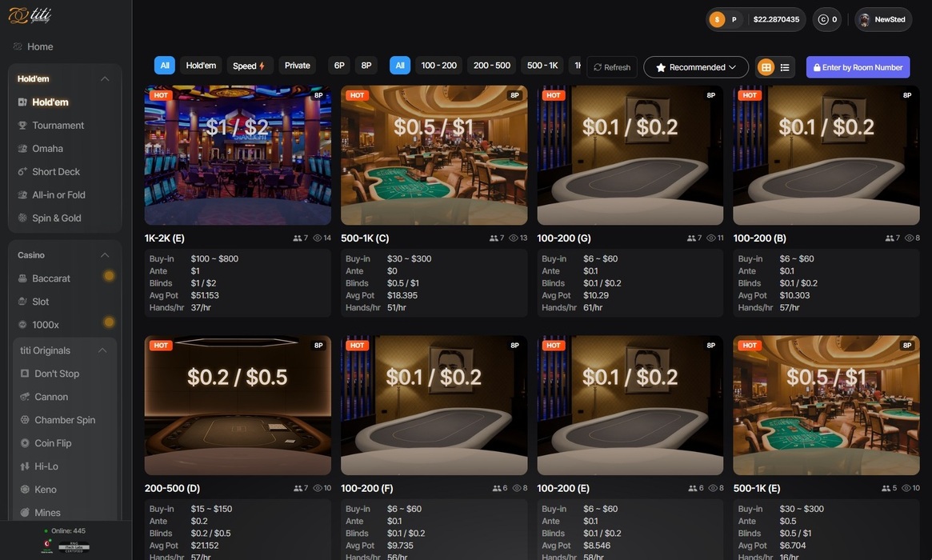The width and height of the screenshot is (932, 560).
Task: Click the 1000x icon in sidebar
Action: coord(22,325)
